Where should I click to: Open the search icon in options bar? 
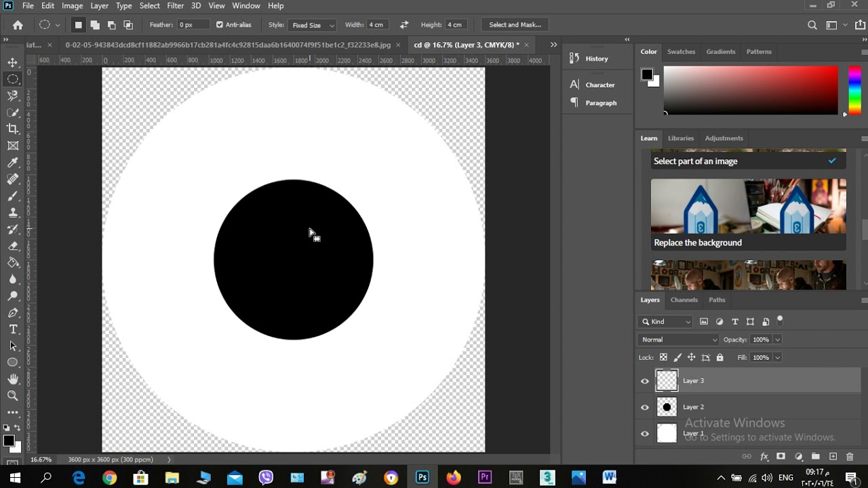[812, 25]
